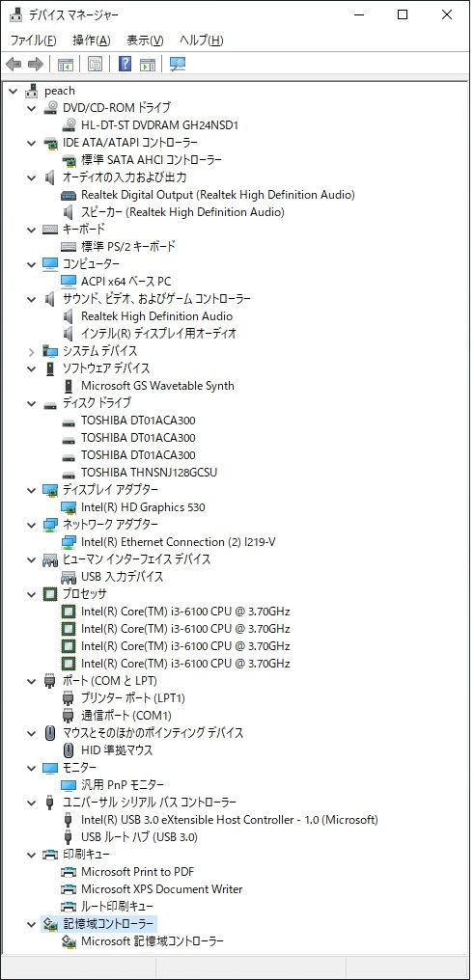The image size is (474, 980).
Task: Open the ヘルプ(H) menu
Action: 202,41
